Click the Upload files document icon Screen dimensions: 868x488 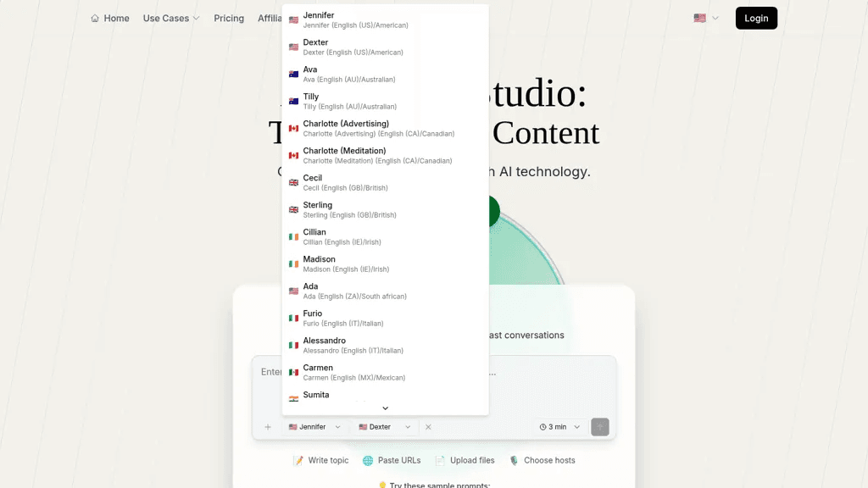coord(440,460)
